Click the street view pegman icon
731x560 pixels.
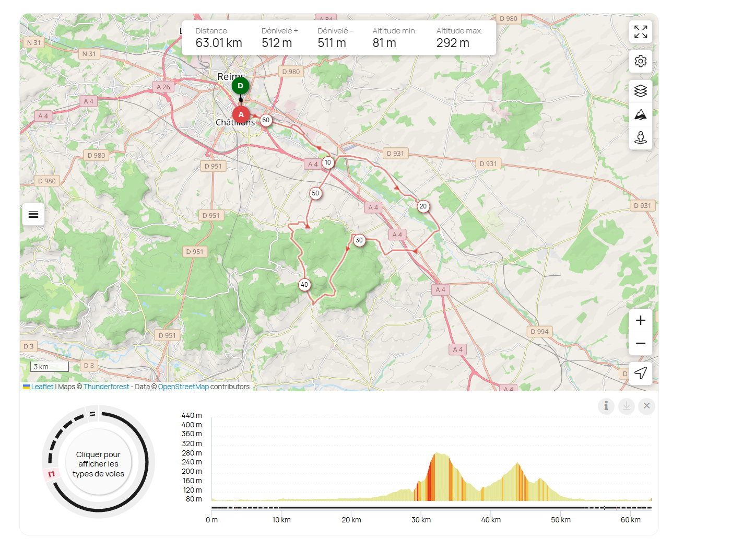tap(641, 137)
